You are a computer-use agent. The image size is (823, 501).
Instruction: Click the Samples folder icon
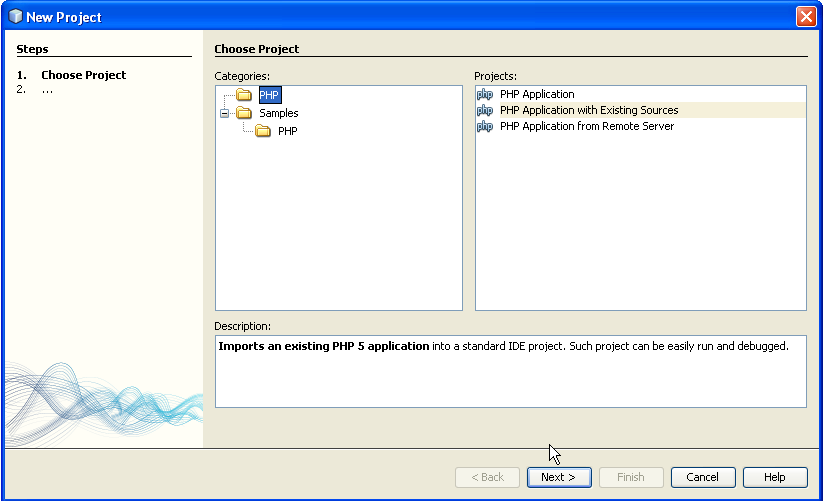(x=244, y=113)
